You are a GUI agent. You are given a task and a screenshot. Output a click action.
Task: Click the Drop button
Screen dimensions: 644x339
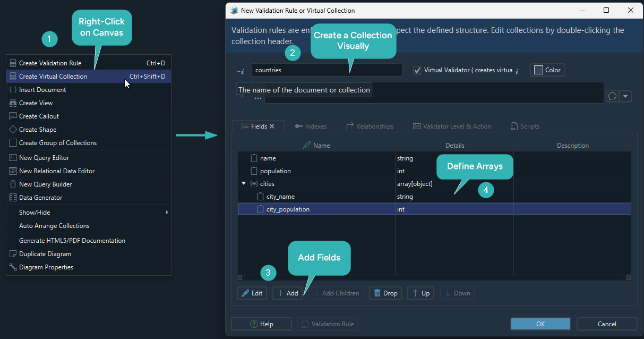coord(385,293)
